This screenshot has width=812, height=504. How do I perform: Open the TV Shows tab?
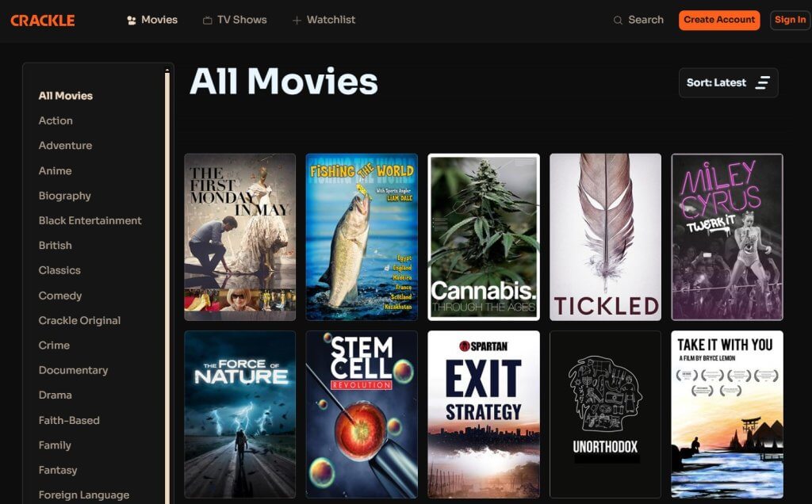coord(235,20)
